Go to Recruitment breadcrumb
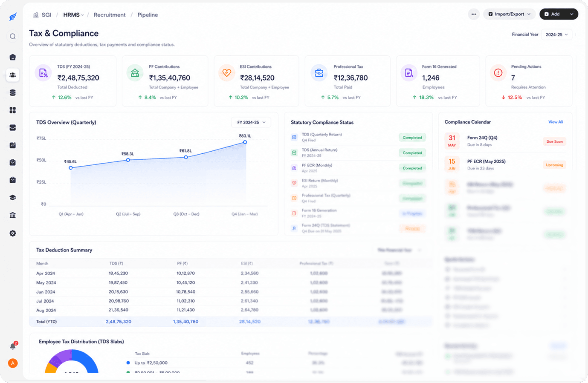 pyautogui.click(x=110, y=15)
